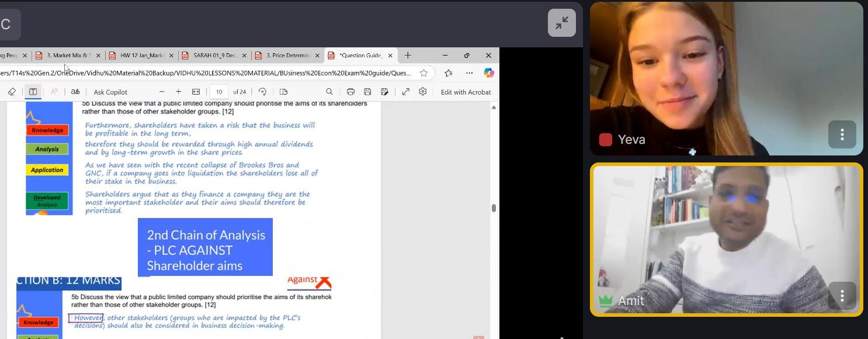Open PDF settings gear

point(423,92)
